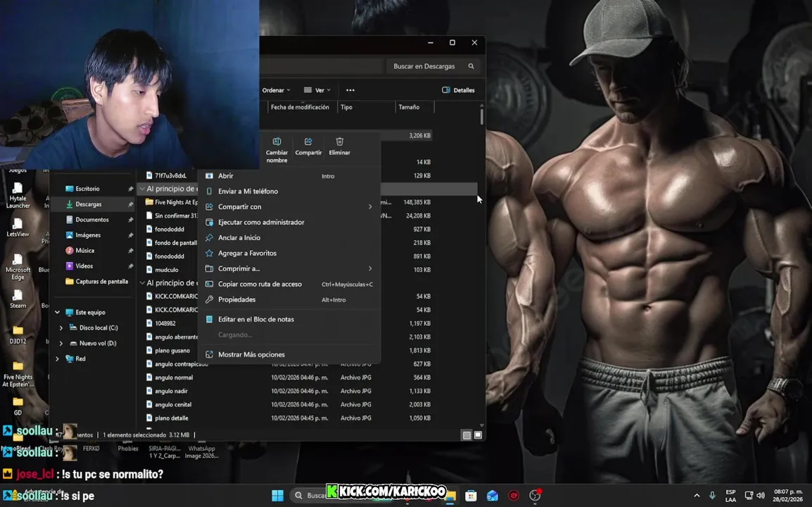812x507 pixels.
Task: Choose Abrir from the context menu
Action: [x=290, y=176]
